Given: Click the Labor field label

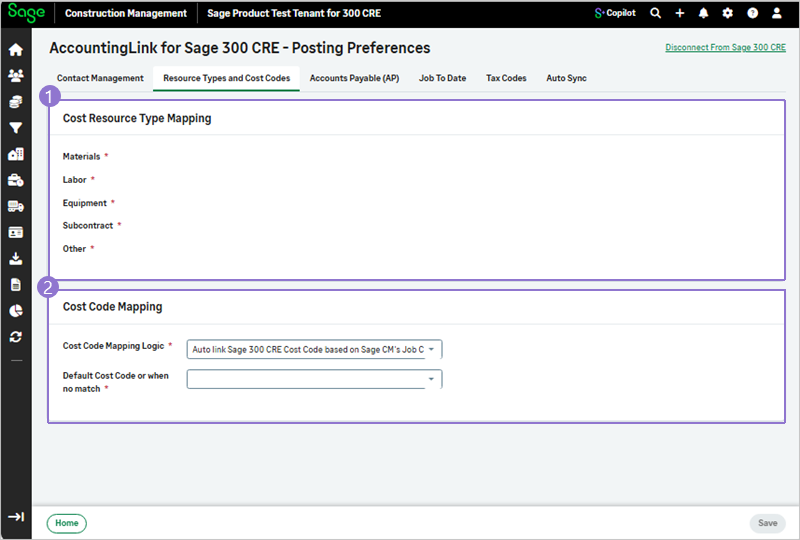Looking at the screenshot, I should [74, 180].
